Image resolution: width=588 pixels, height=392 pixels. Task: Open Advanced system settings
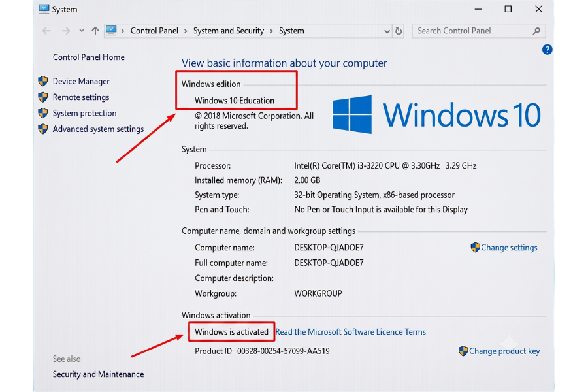click(x=98, y=129)
